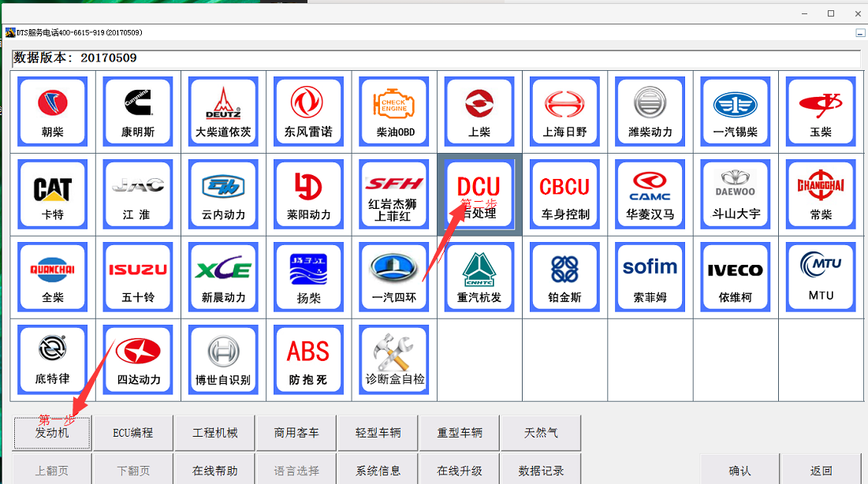Open 柴油OBD check engine icon
868x484 pixels.
click(394, 111)
